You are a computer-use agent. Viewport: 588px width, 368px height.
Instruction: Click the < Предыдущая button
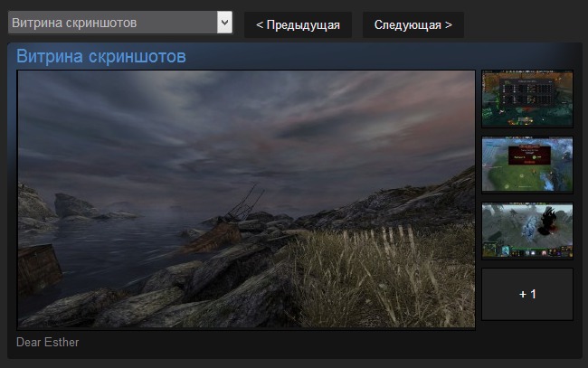(x=299, y=24)
